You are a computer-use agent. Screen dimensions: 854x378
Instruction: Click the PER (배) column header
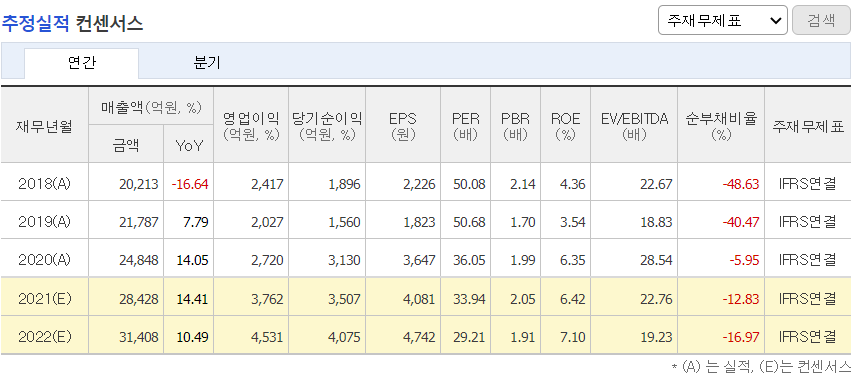[x=465, y=126]
